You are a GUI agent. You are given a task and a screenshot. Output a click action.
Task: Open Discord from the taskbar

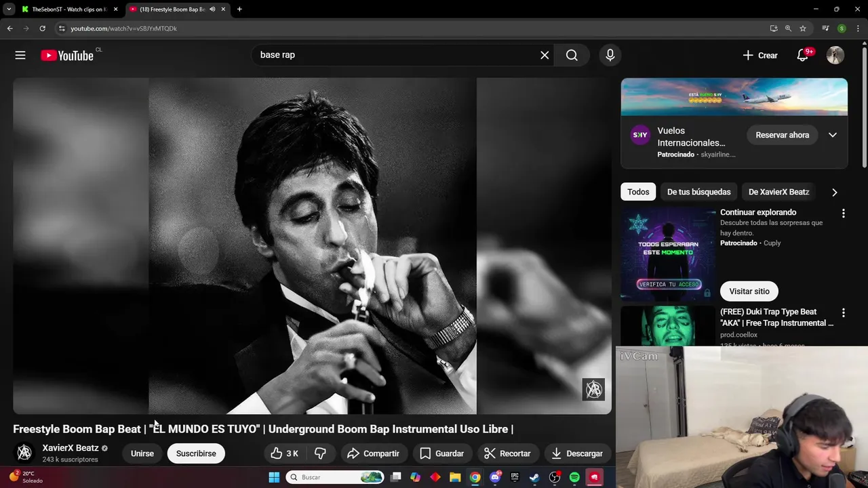(495, 477)
